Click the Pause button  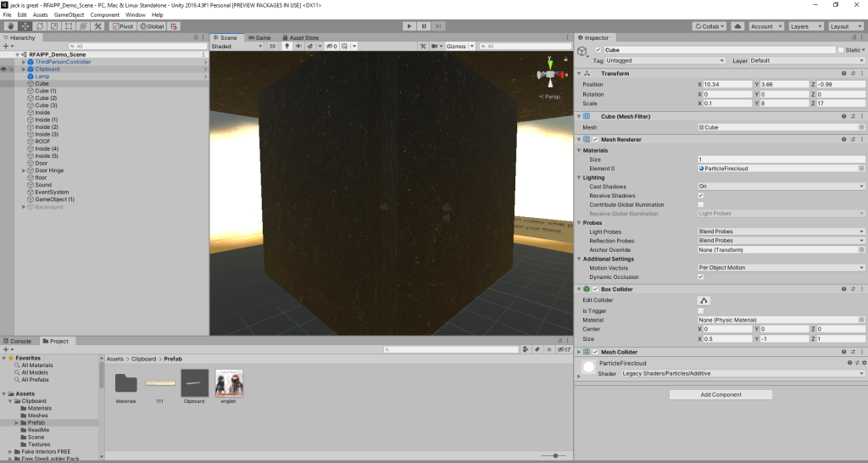tap(423, 26)
